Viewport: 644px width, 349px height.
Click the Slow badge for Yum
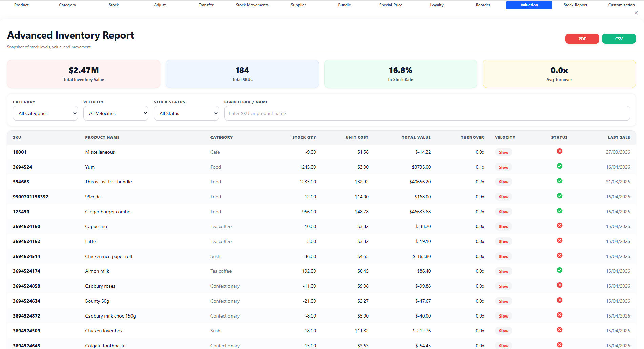[503, 167]
